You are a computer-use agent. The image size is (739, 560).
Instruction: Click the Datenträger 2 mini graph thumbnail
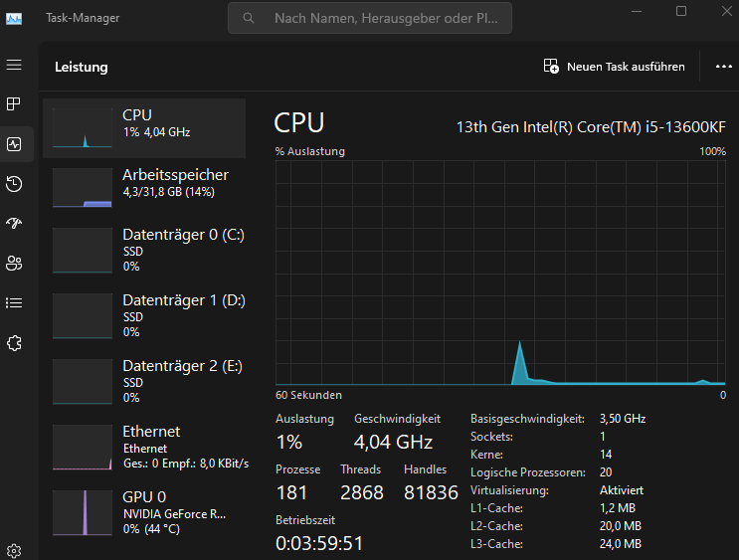click(x=83, y=381)
